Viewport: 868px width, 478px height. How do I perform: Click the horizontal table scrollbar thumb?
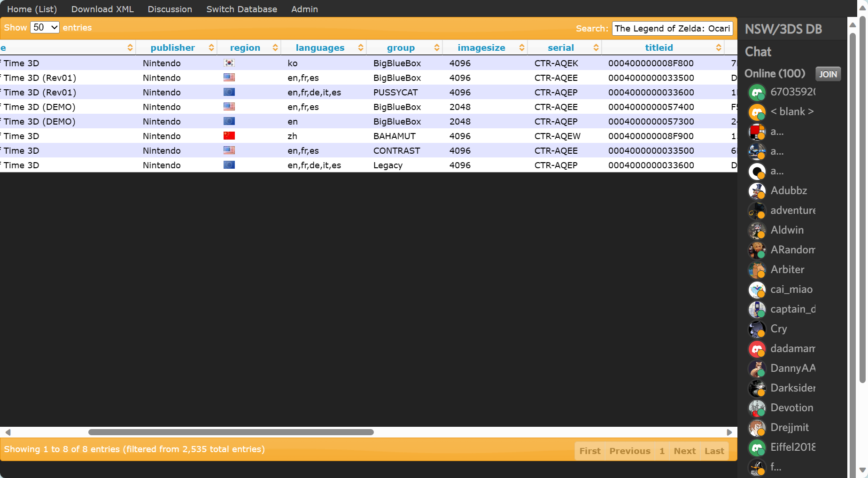[x=231, y=432]
